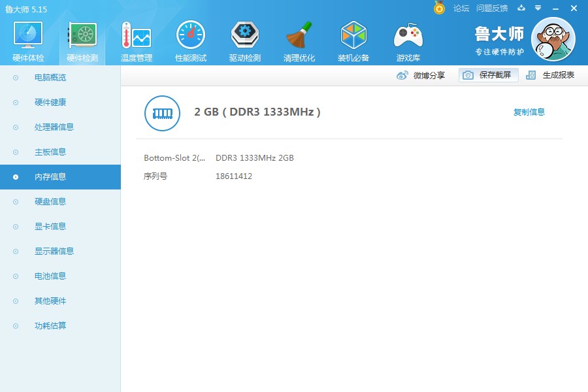Click the report icon for 生成报表
The image size is (588, 392).
[x=531, y=75]
